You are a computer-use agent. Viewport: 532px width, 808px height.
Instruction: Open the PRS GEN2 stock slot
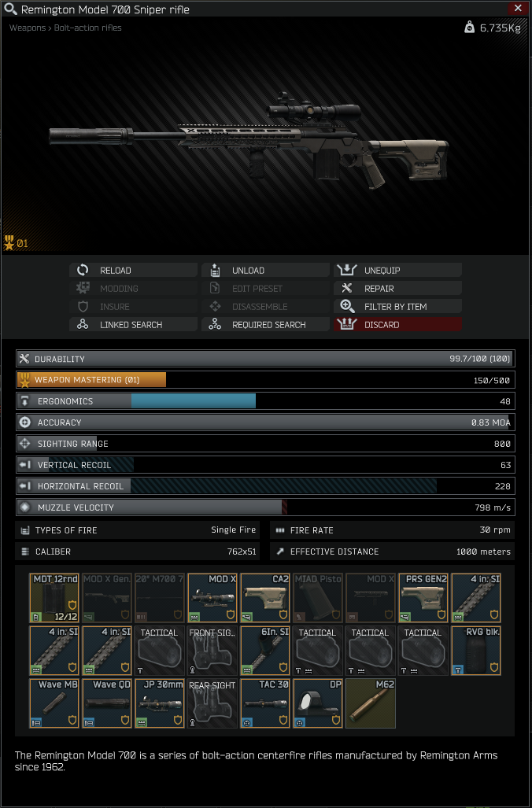(423, 598)
